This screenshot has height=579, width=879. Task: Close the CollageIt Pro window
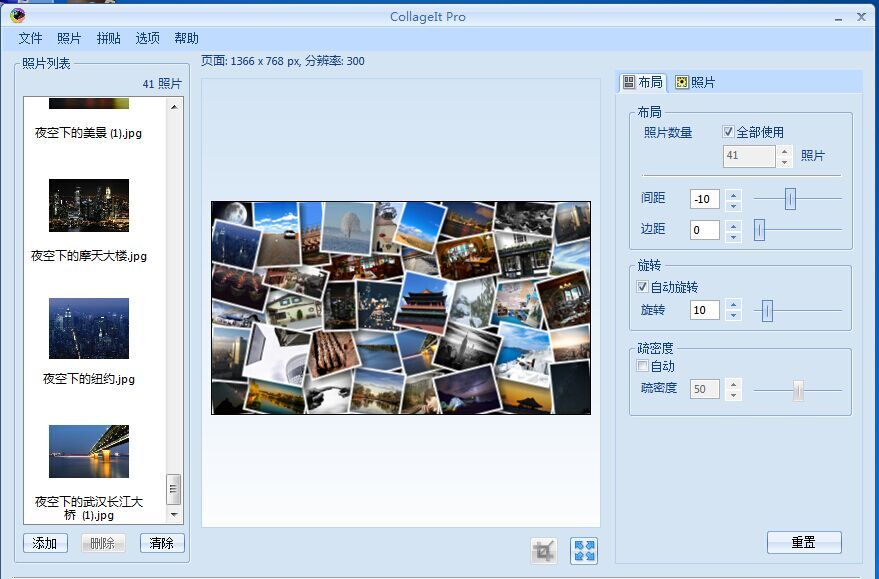point(861,17)
